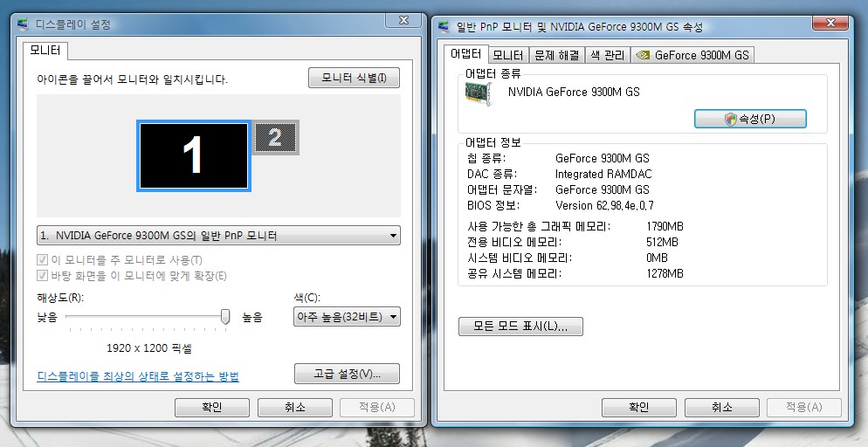
Task: Click the NVIDIA logo icon on GeForce tab
Action: [x=643, y=55]
